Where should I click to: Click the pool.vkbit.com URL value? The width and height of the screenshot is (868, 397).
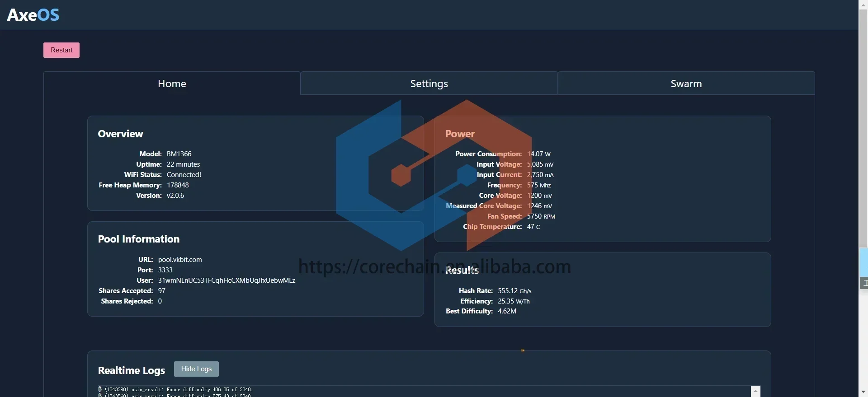[x=180, y=260]
